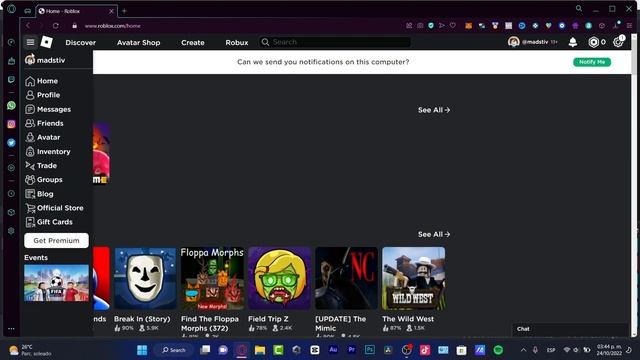Open Photoshop from taskbar
Viewport: 640px width, 360px height.
(x=370, y=350)
